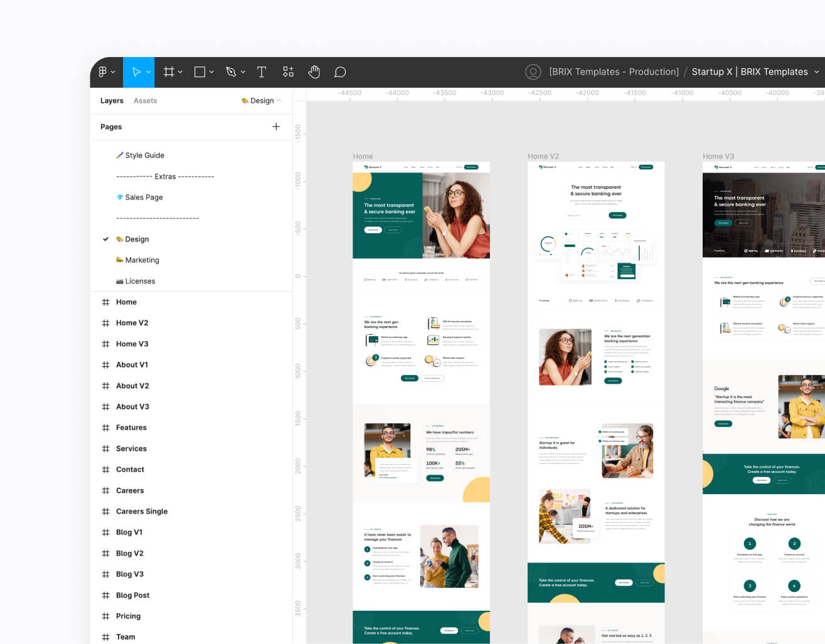Select the Pricing page
This screenshot has height=644, width=825.
point(129,616)
